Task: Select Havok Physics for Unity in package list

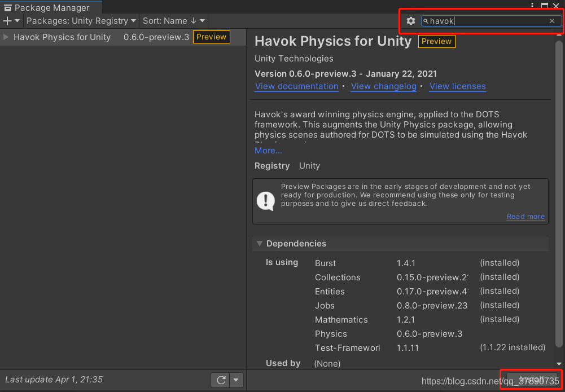Action: 122,37
